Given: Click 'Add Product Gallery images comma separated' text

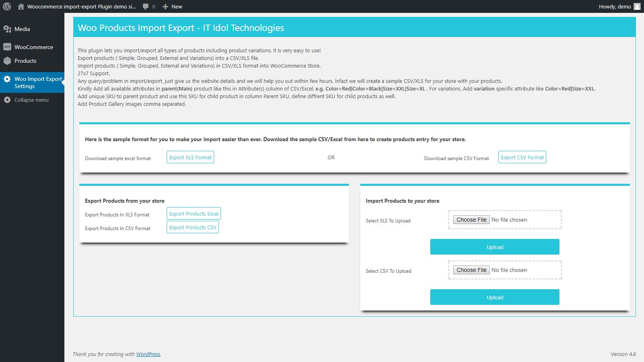Looking at the screenshot, I should coord(132,104).
